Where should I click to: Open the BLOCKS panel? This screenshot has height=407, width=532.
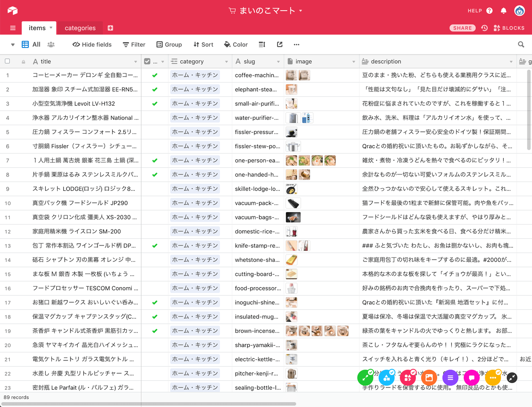point(509,28)
